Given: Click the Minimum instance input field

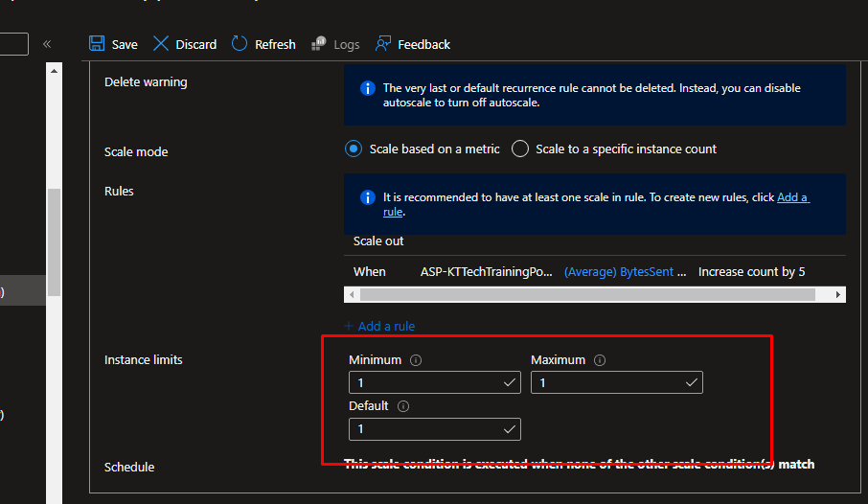Looking at the screenshot, I should point(426,382).
